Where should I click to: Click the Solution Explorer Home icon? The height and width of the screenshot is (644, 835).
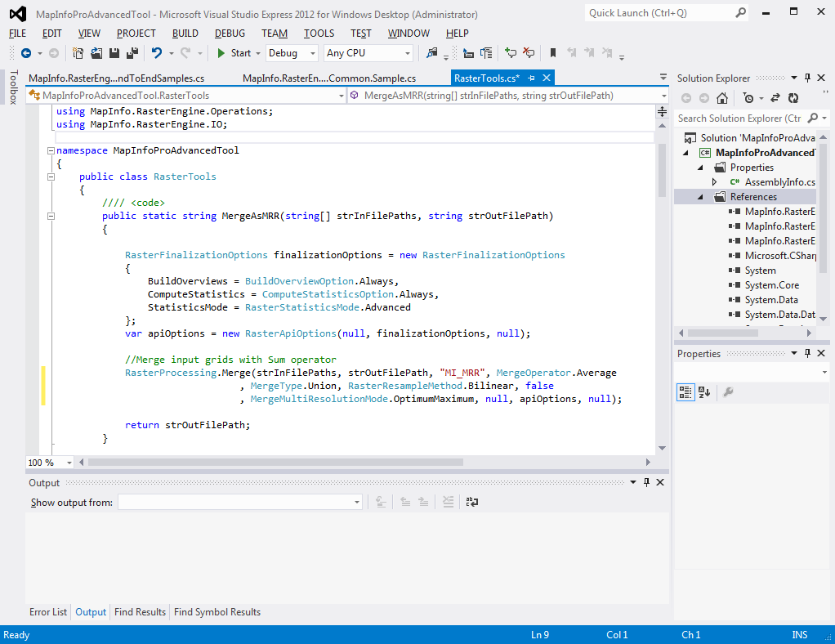pyautogui.click(x=722, y=98)
